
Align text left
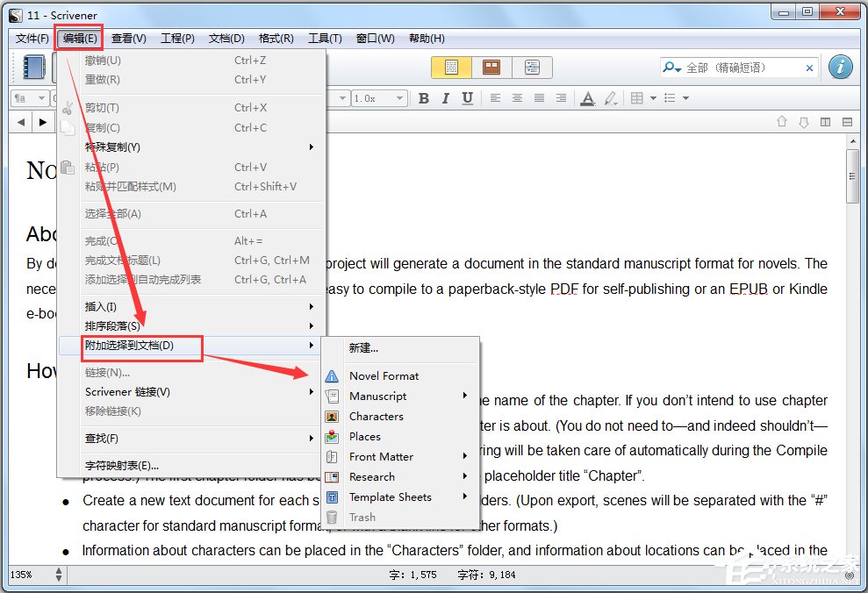[495, 98]
